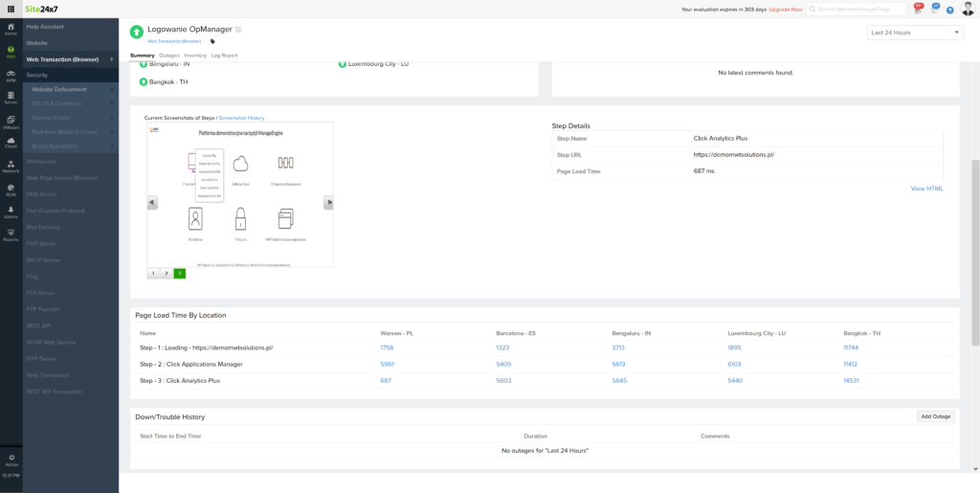Go to Home in left sidebar

coord(11,29)
